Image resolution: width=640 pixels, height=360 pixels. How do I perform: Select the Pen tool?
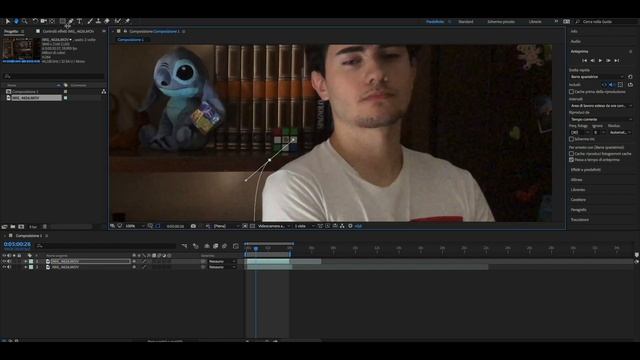(71, 21)
